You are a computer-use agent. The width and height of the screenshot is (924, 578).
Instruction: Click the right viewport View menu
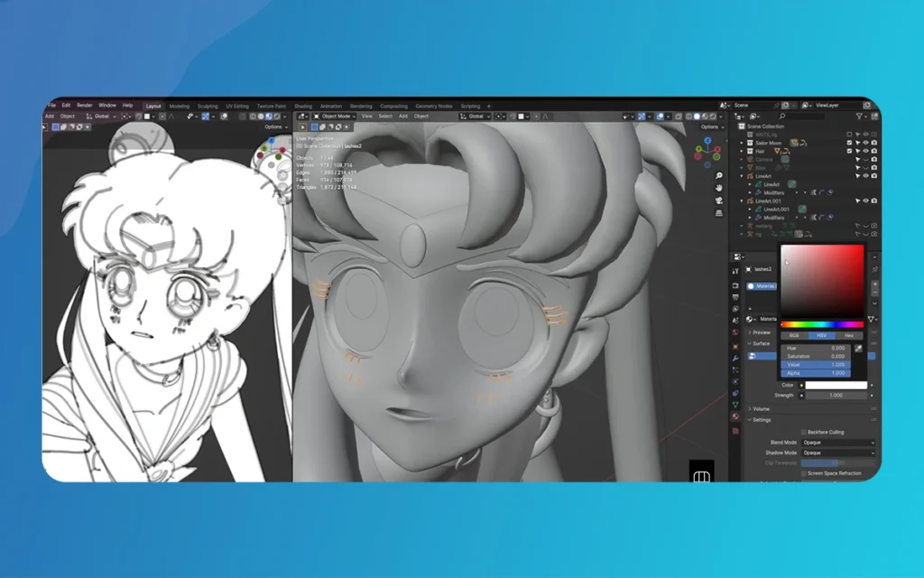tap(366, 117)
